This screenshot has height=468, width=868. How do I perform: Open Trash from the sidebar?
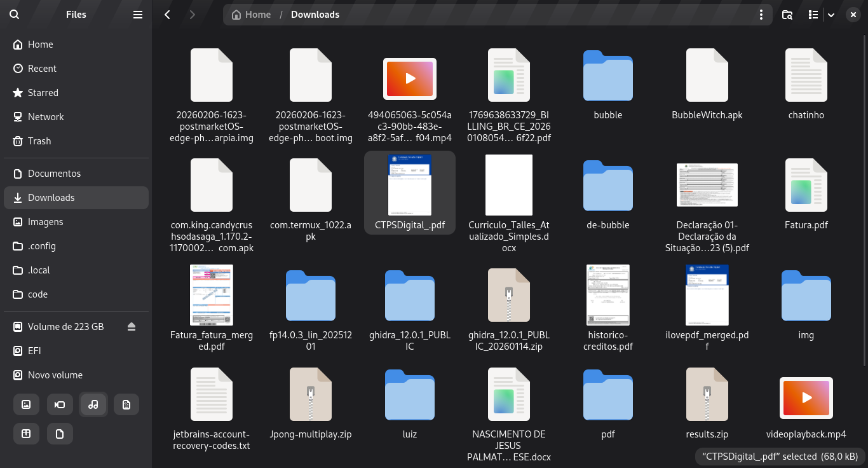[x=39, y=141]
